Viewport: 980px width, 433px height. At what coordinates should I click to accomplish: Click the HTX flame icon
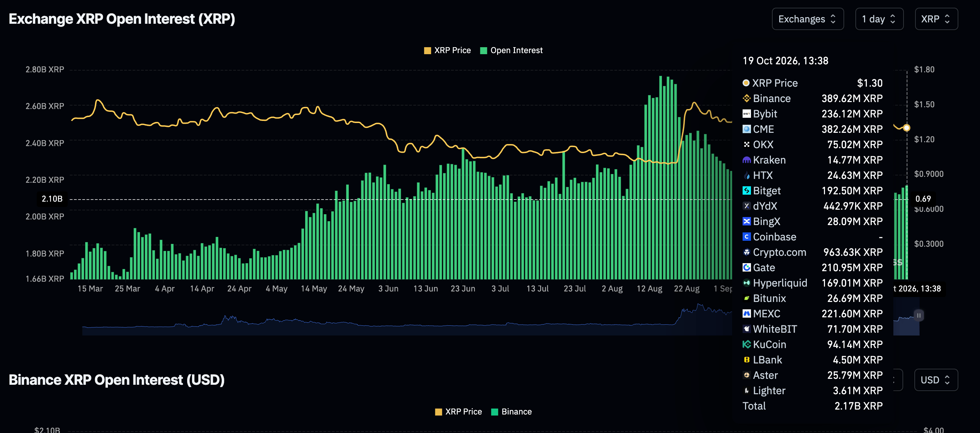pyautogui.click(x=746, y=175)
